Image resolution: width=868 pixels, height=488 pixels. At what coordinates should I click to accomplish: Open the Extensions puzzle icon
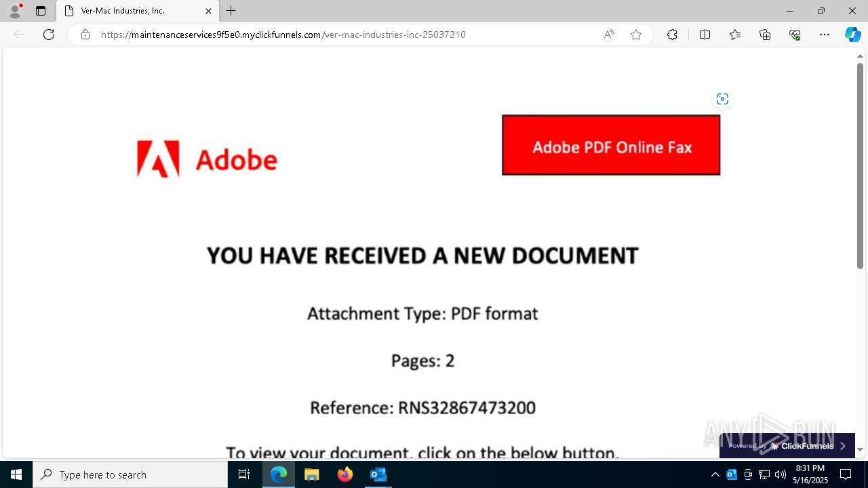pos(672,35)
